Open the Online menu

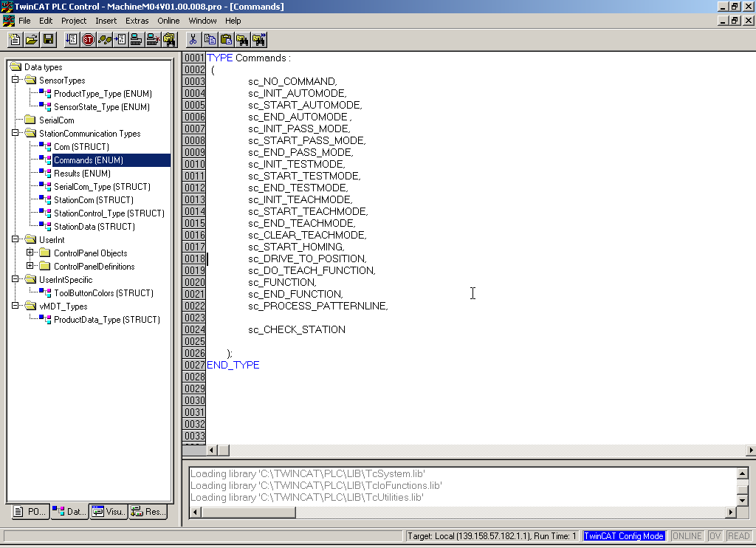[168, 21]
